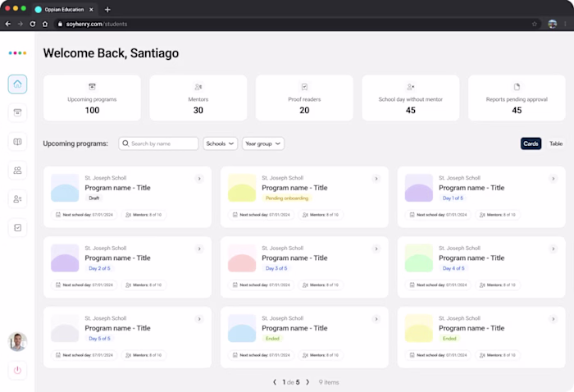Viewport: 574px width, 392px height.
Task: Click the gray thumbnail of Day 5 program
Action: coord(65,328)
